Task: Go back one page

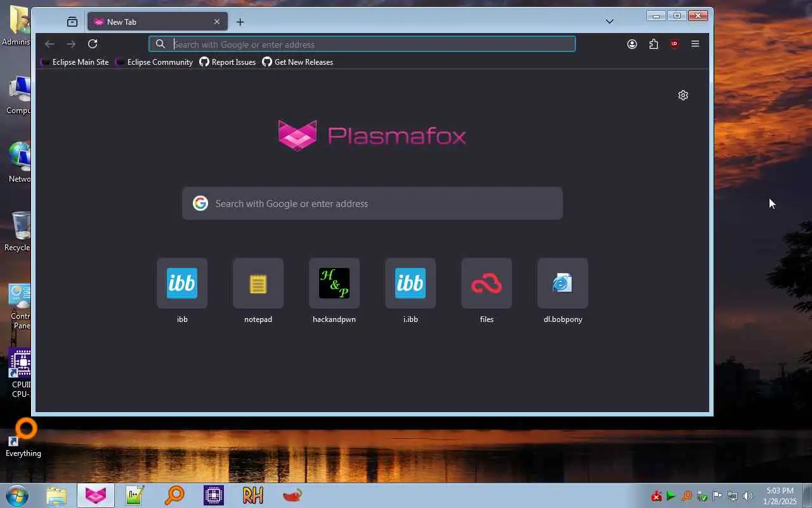Action: [49, 44]
